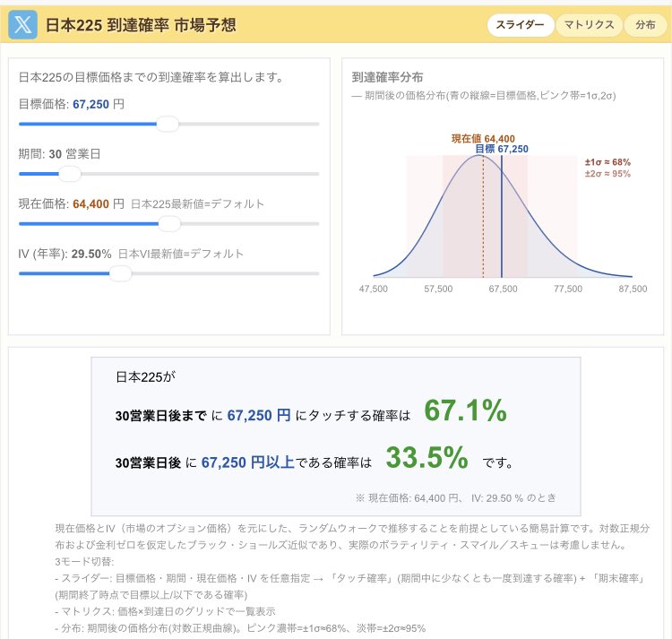The height and width of the screenshot is (639, 672).
Task: Click the 期間 value 30 営業日
Action: pyautogui.click(x=74, y=154)
